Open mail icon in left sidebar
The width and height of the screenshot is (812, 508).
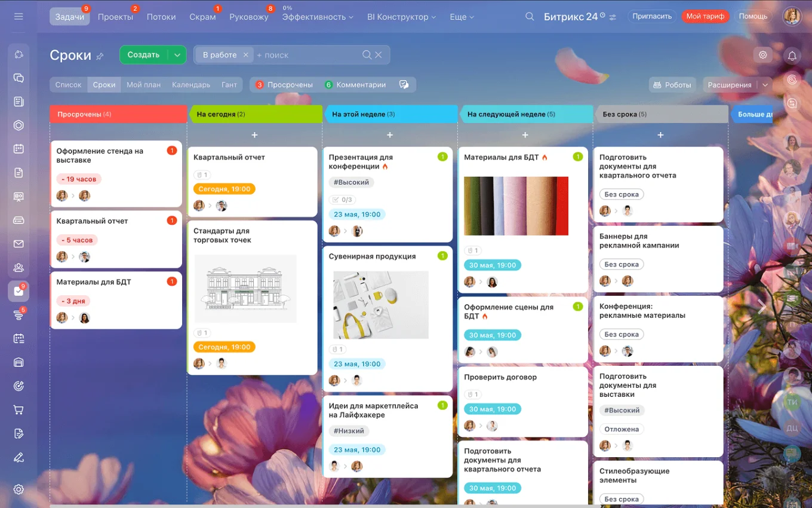pyautogui.click(x=19, y=244)
